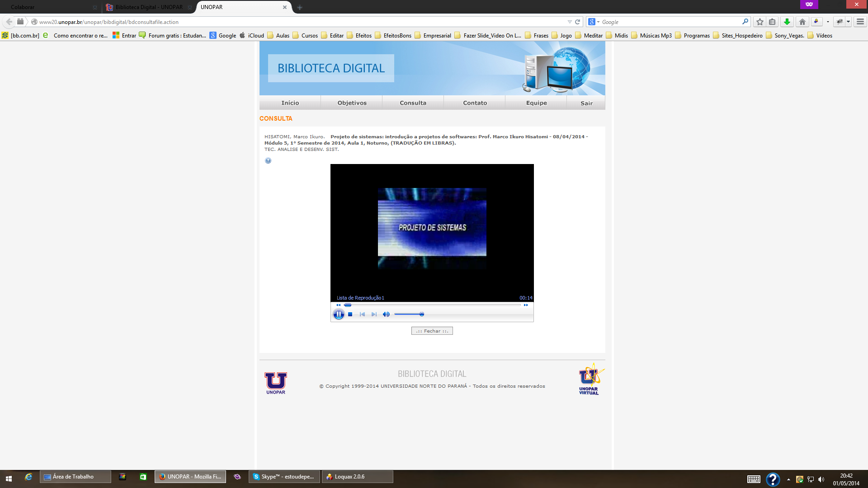Open the small dropdown after colored-balls icon
Screen dimensions: 868x488
pyautogui.click(x=828, y=22)
